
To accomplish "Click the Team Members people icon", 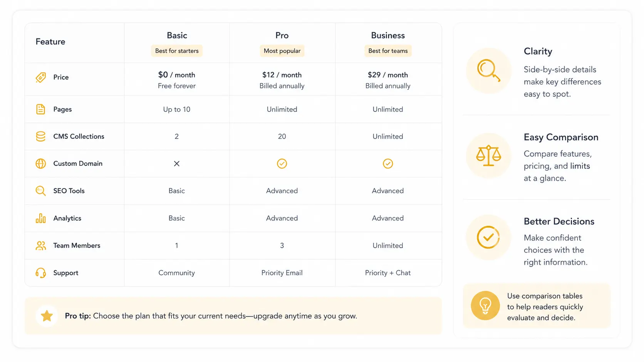I will pos(40,245).
